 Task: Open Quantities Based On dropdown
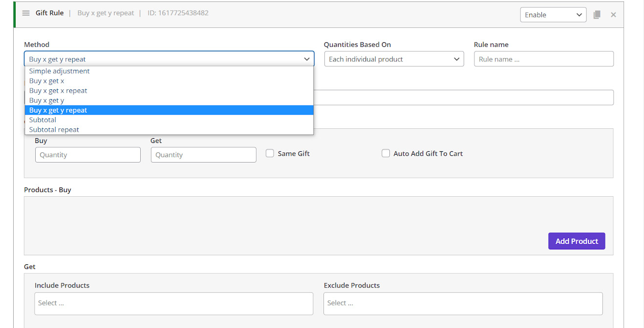[x=394, y=59]
